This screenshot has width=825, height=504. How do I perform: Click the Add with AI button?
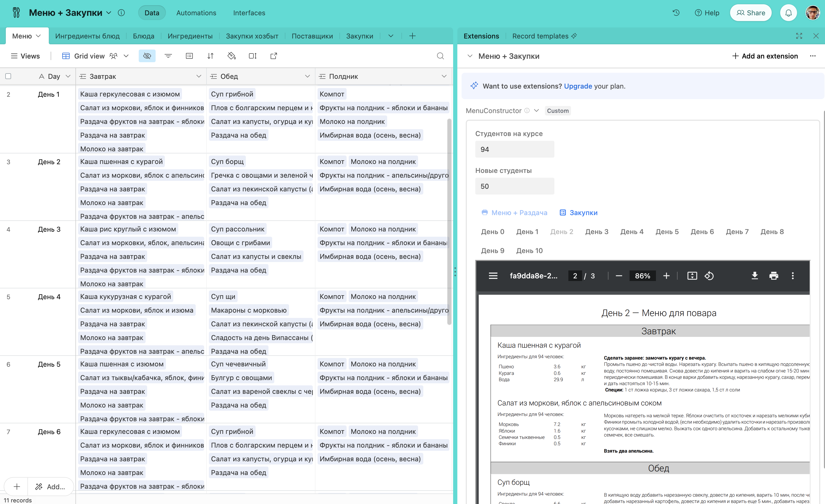click(x=50, y=487)
